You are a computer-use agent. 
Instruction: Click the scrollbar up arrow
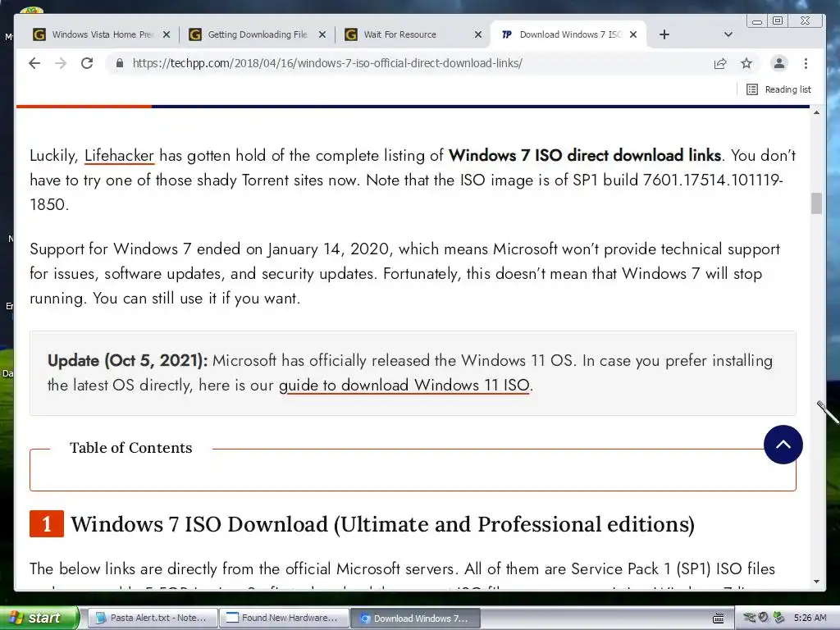pos(816,112)
